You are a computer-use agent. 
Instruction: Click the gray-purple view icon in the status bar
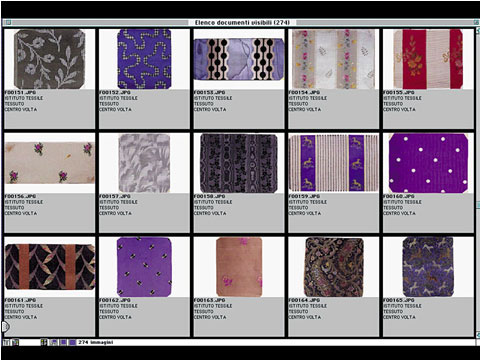(x=54, y=342)
